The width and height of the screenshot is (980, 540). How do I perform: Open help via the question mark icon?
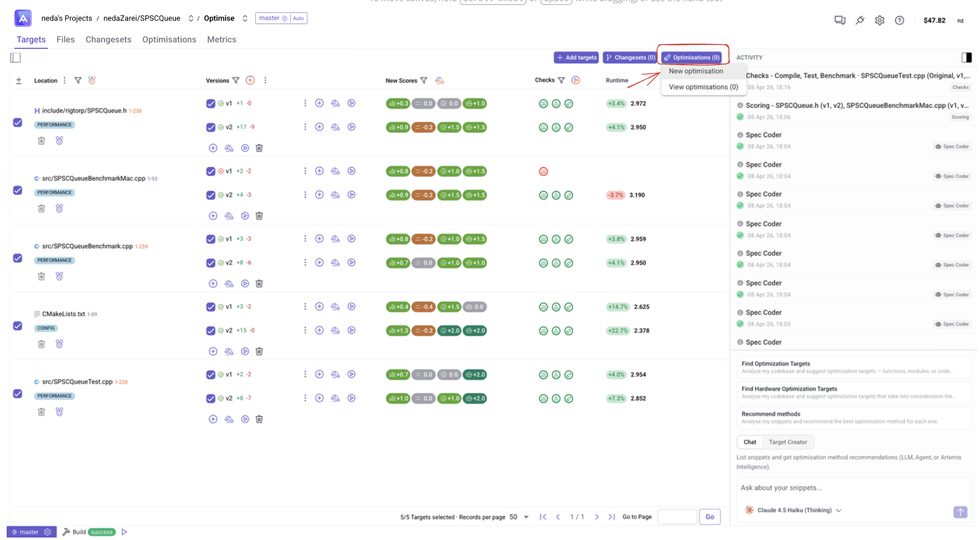tap(899, 20)
